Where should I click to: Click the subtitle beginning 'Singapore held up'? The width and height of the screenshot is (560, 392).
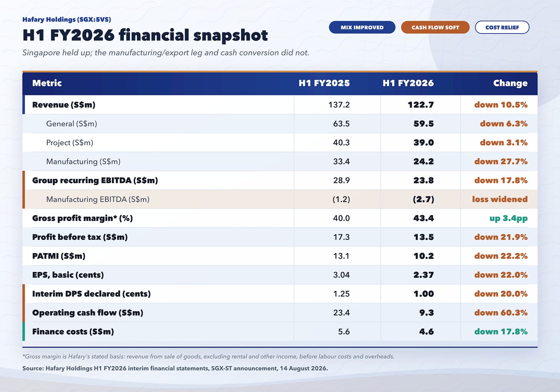166,53
